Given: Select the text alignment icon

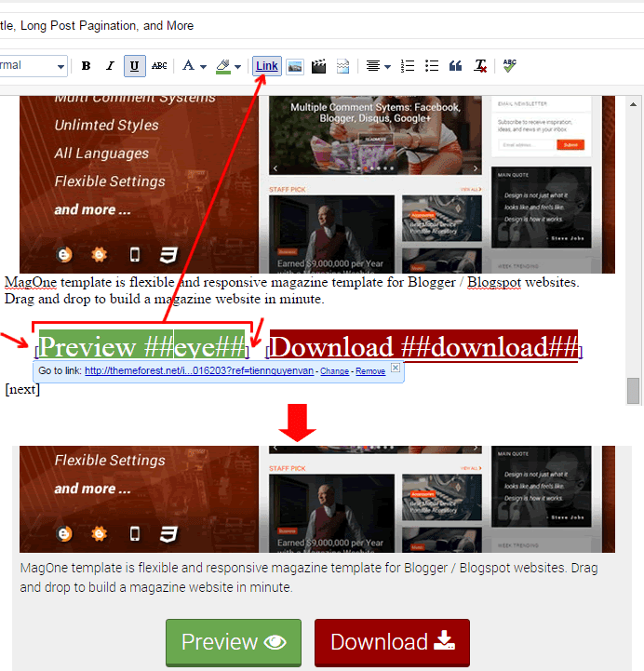Looking at the screenshot, I should pyautogui.click(x=372, y=66).
